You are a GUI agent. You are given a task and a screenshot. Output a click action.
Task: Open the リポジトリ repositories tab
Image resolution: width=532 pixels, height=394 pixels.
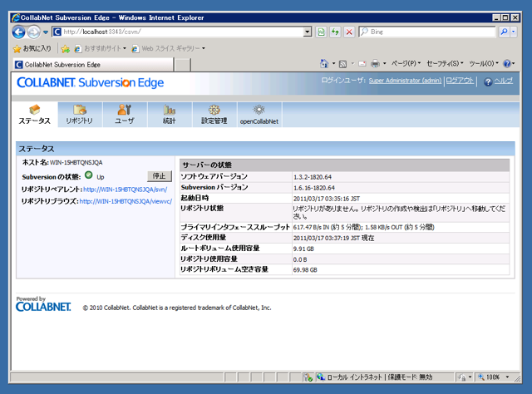pyautogui.click(x=80, y=115)
